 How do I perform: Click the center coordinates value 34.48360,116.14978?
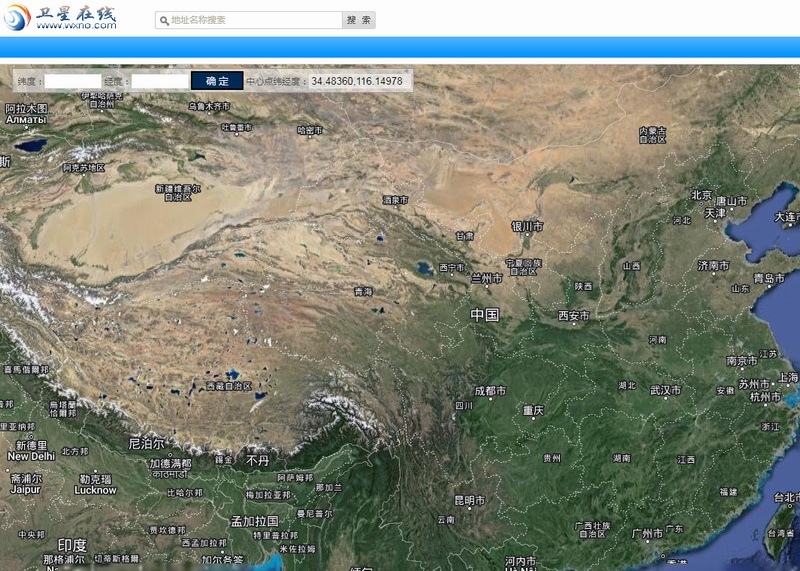pyautogui.click(x=357, y=81)
